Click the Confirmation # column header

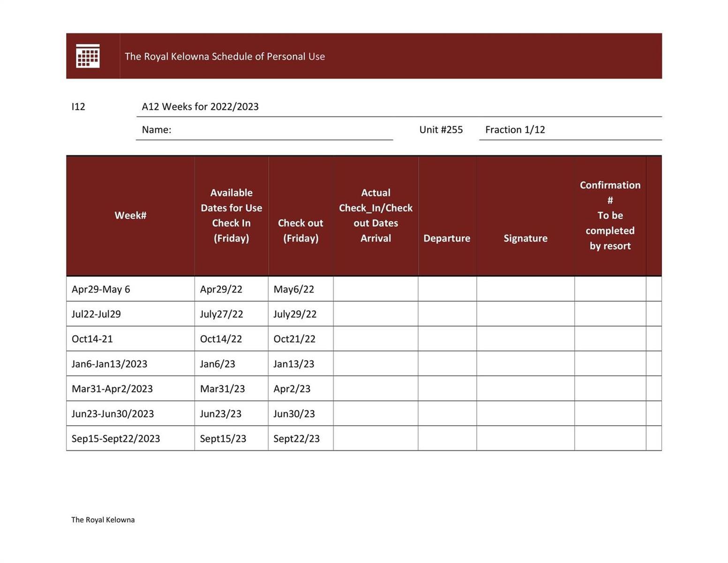coord(610,215)
